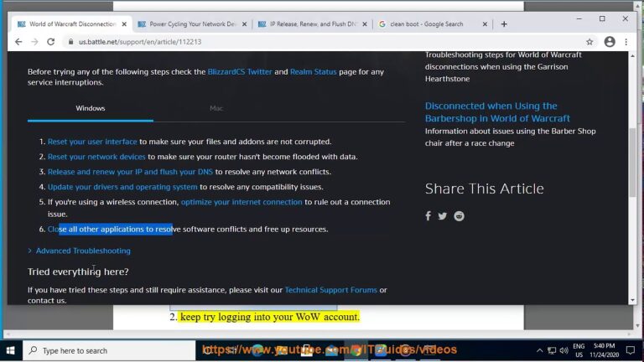Screen dimensions: 644x362
Task: Open Update your drivers and operating system
Action: click(122, 187)
